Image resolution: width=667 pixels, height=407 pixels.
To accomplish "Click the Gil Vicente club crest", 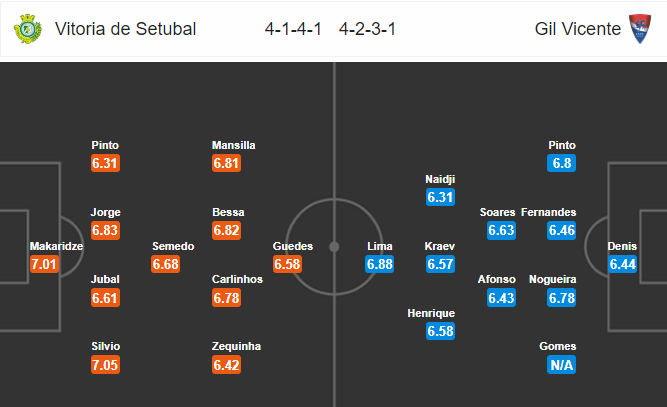I will pos(640,28).
